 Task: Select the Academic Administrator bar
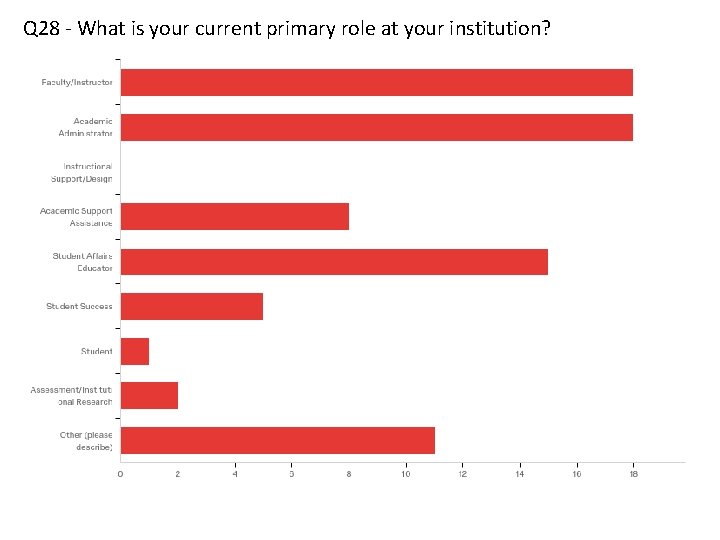[x=377, y=127]
